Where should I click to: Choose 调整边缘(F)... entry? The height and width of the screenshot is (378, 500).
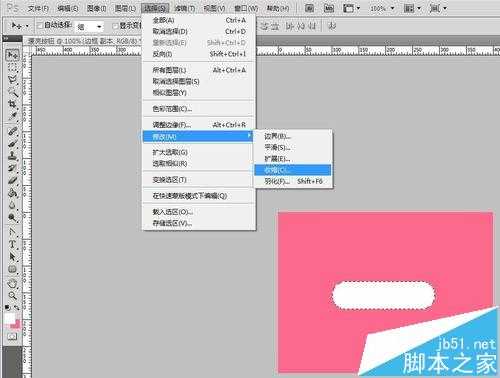199,125
